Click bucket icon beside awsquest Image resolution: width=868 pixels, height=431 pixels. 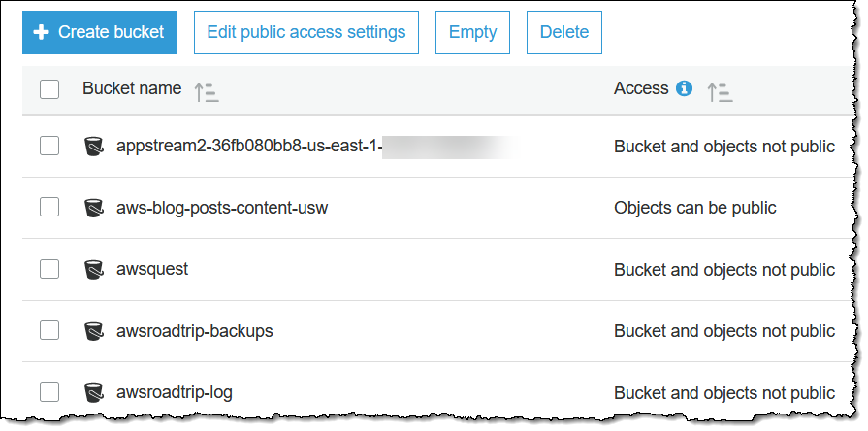pyautogui.click(x=93, y=269)
